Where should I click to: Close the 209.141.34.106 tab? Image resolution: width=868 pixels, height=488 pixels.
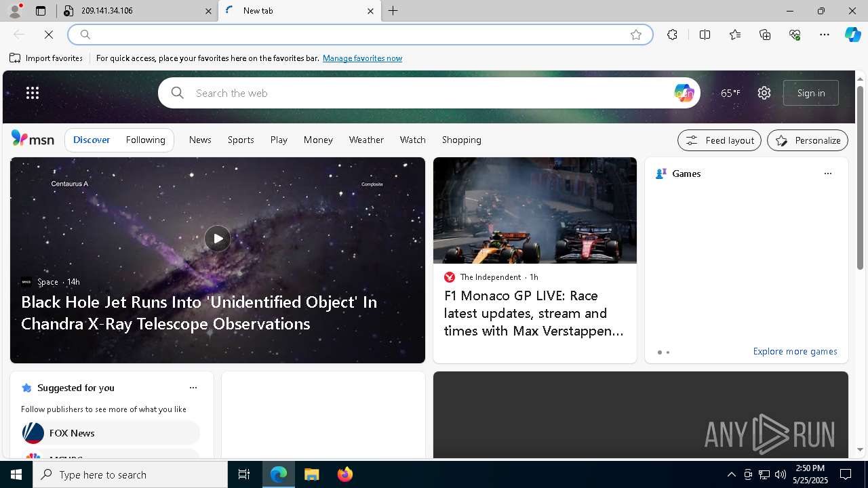point(208,11)
